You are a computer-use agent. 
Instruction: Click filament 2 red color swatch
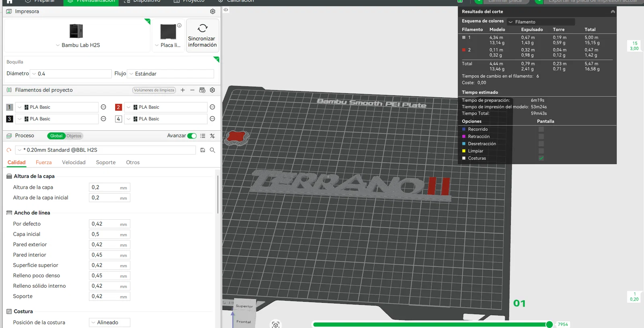point(118,107)
